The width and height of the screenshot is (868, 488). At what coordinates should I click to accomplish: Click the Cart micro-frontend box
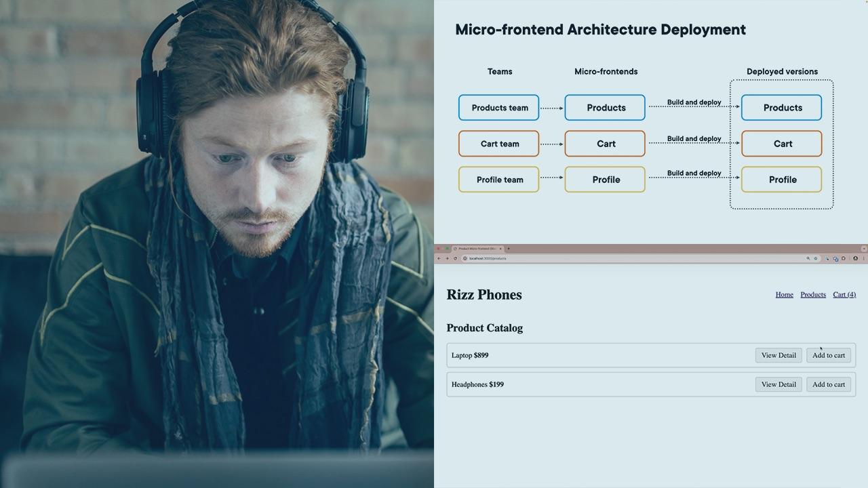click(604, 143)
